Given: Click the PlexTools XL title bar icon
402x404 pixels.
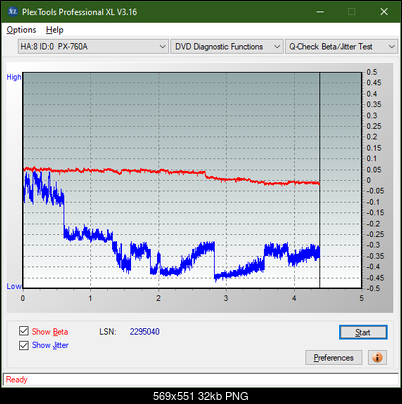Looking at the screenshot, I should (x=13, y=12).
